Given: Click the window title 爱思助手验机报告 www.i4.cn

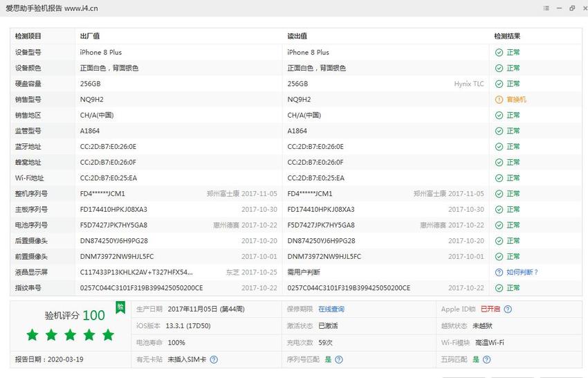Looking at the screenshot, I should pos(52,8).
